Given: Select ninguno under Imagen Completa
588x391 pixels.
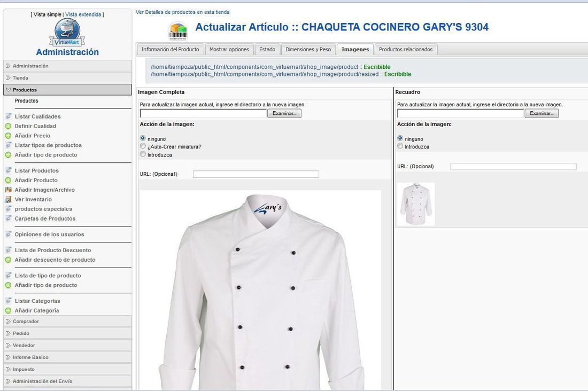Looking at the screenshot, I should point(143,138).
